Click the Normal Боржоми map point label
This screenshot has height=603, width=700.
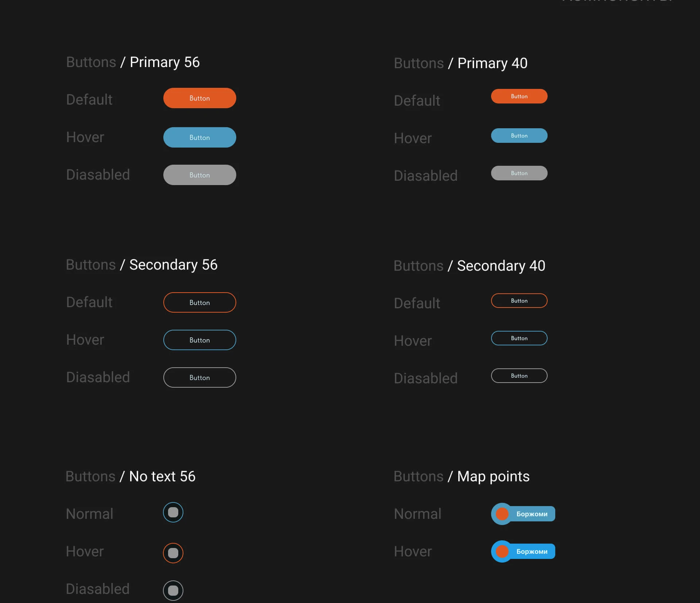pos(532,514)
